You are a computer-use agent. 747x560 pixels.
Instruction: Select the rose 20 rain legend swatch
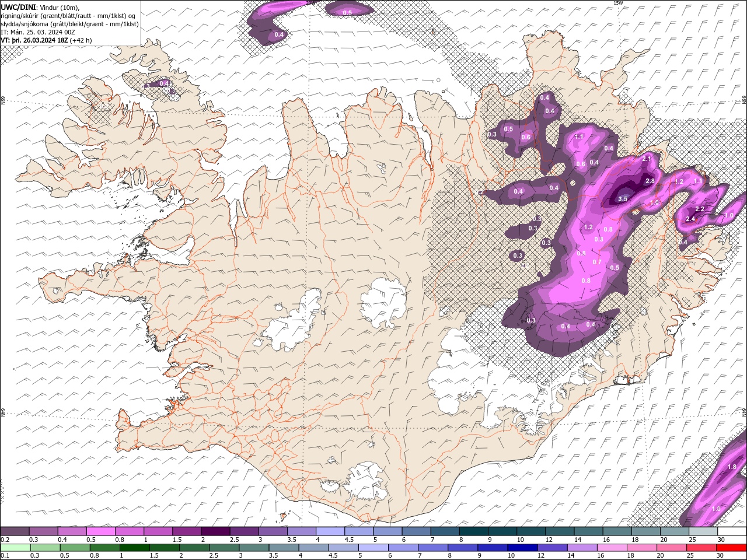[672, 547]
